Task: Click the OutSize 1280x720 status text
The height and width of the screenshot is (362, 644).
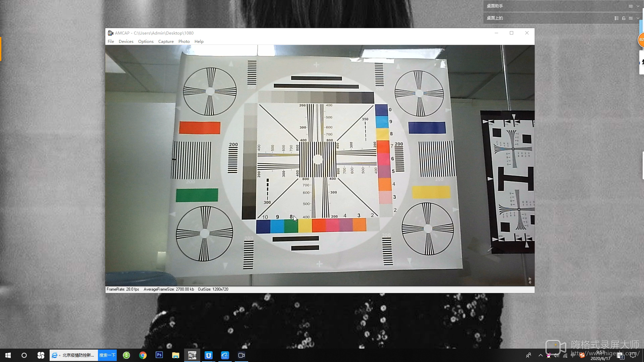Action: [x=213, y=289]
